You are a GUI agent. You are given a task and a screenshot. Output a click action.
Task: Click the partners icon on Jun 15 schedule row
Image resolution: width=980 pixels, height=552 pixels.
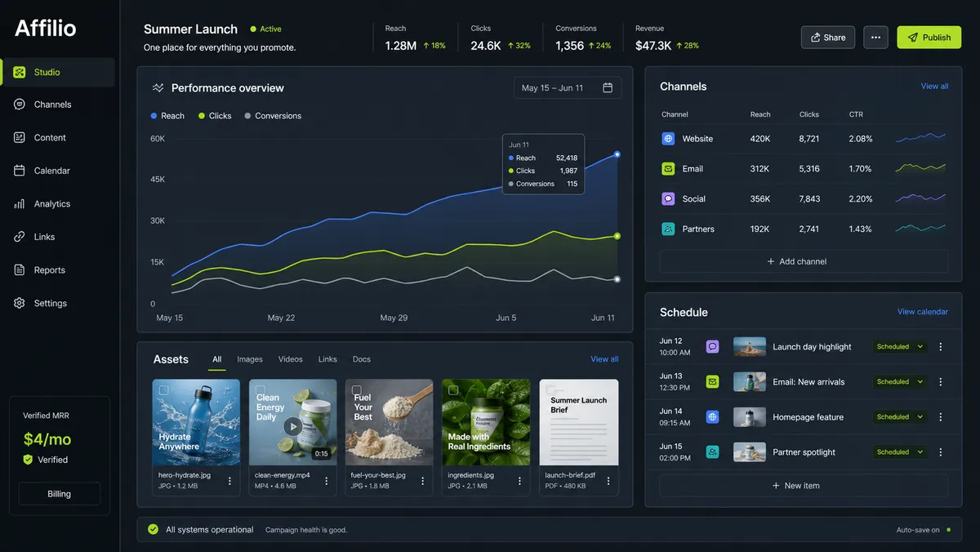coord(712,452)
